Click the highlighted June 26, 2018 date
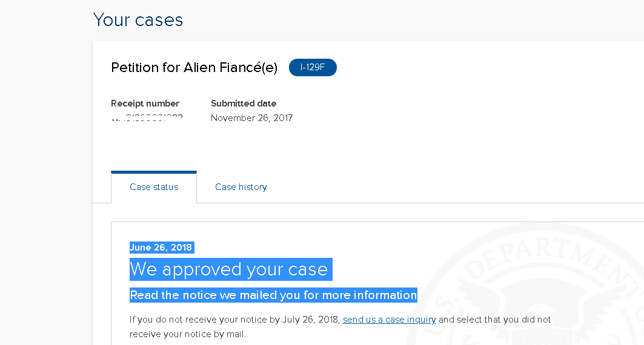 point(161,247)
